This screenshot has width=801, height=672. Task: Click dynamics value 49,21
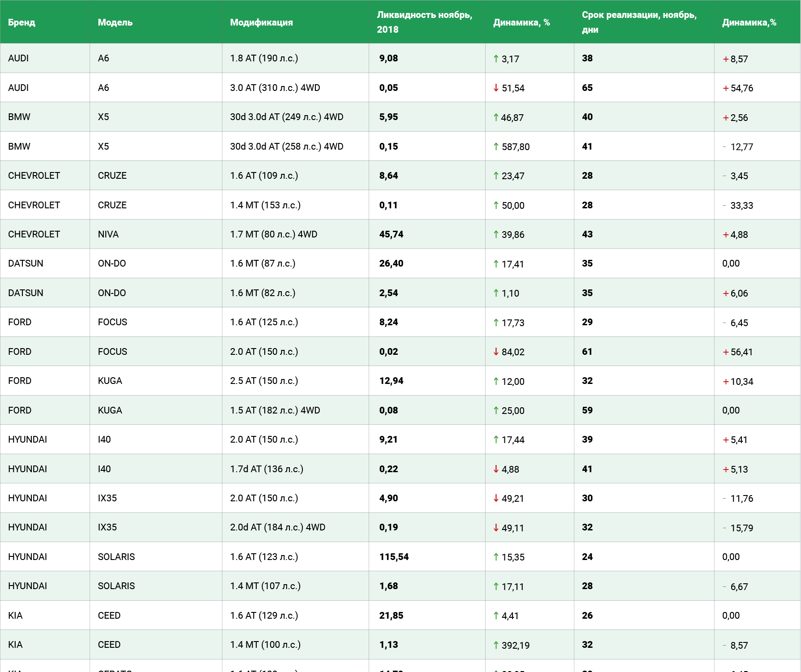[509, 499]
